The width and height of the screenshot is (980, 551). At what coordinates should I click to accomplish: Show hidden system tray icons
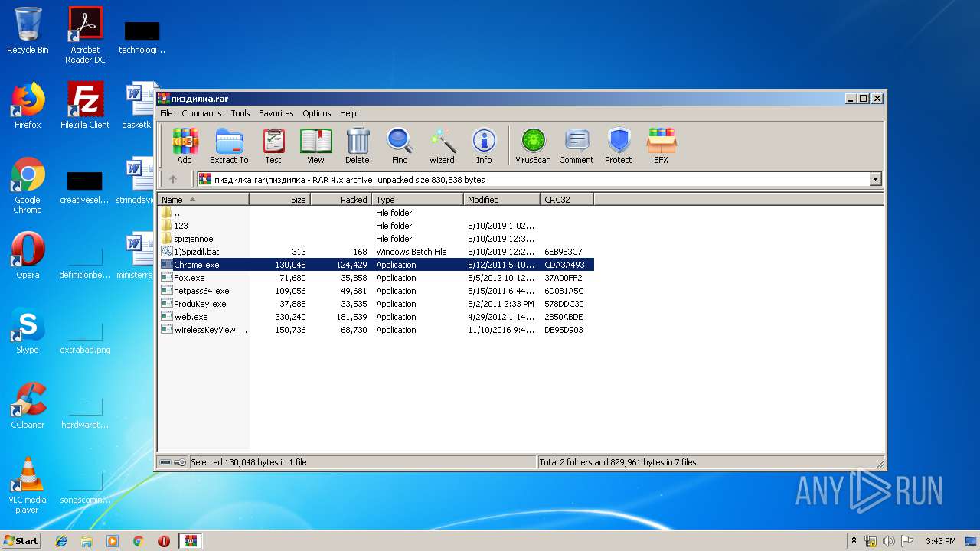coord(854,541)
